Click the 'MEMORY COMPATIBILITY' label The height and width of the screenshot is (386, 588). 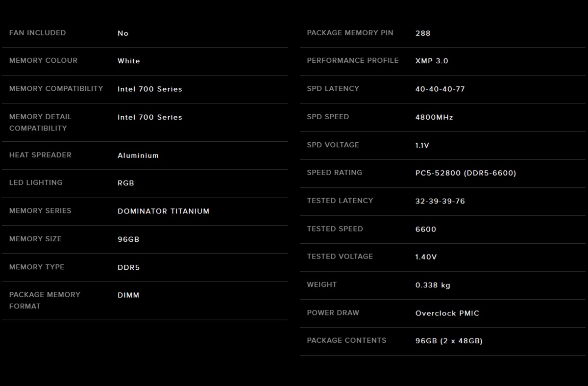[x=56, y=88]
